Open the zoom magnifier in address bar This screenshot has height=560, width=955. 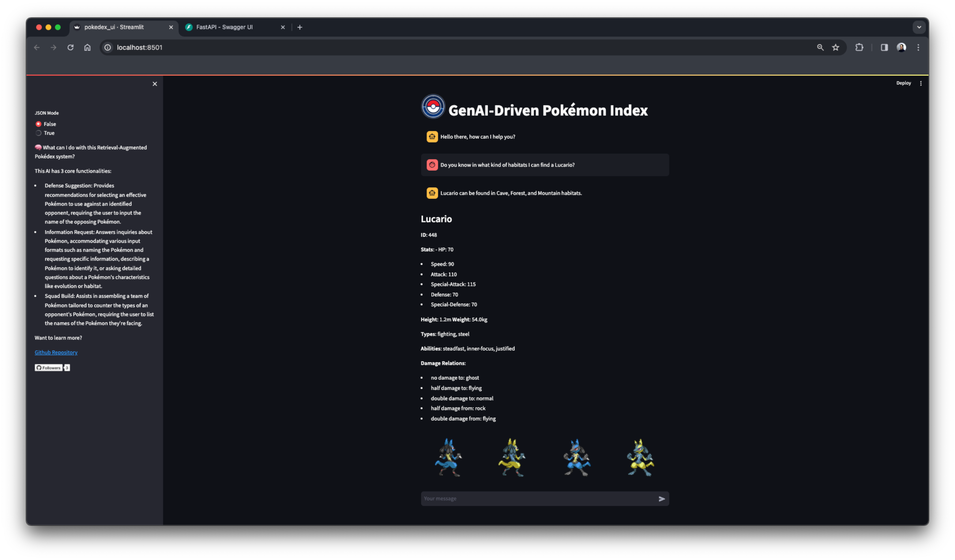point(820,47)
